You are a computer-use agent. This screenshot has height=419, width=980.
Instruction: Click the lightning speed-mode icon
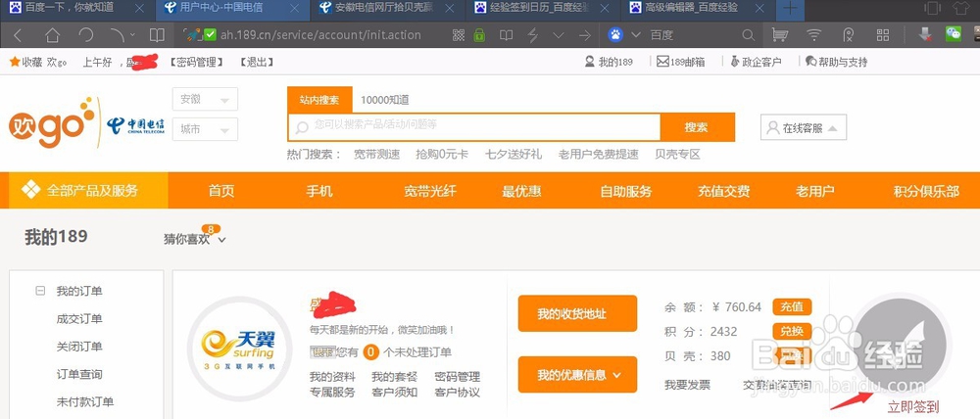tap(533, 35)
